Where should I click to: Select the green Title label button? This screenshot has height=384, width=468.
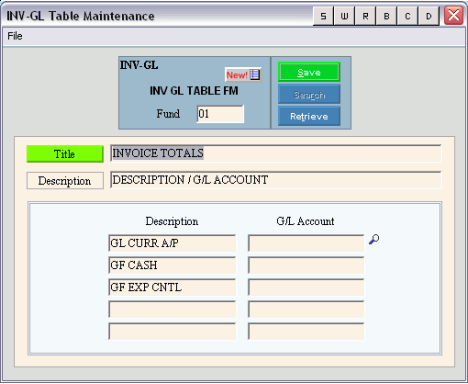(65, 154)
